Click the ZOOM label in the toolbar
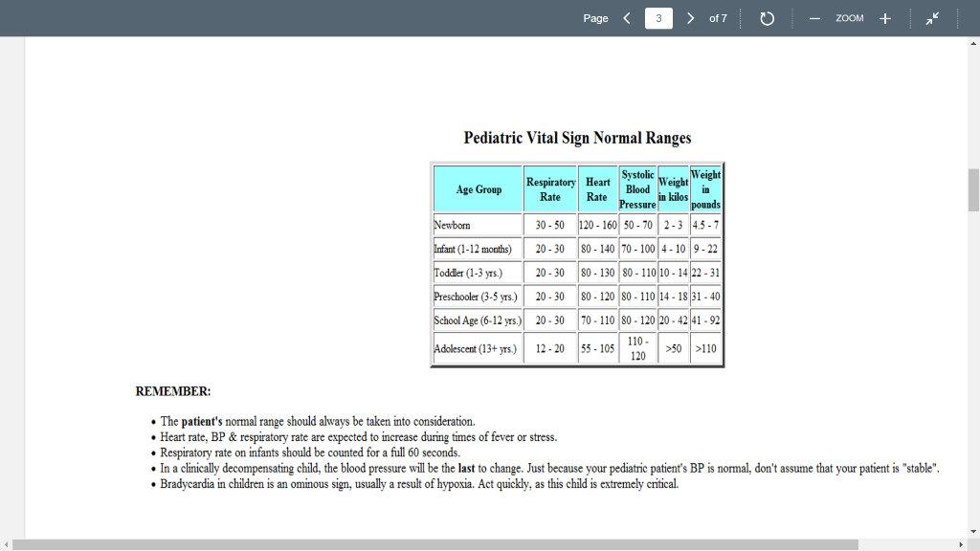The image size is (980, 551). [x=850, y=17]
